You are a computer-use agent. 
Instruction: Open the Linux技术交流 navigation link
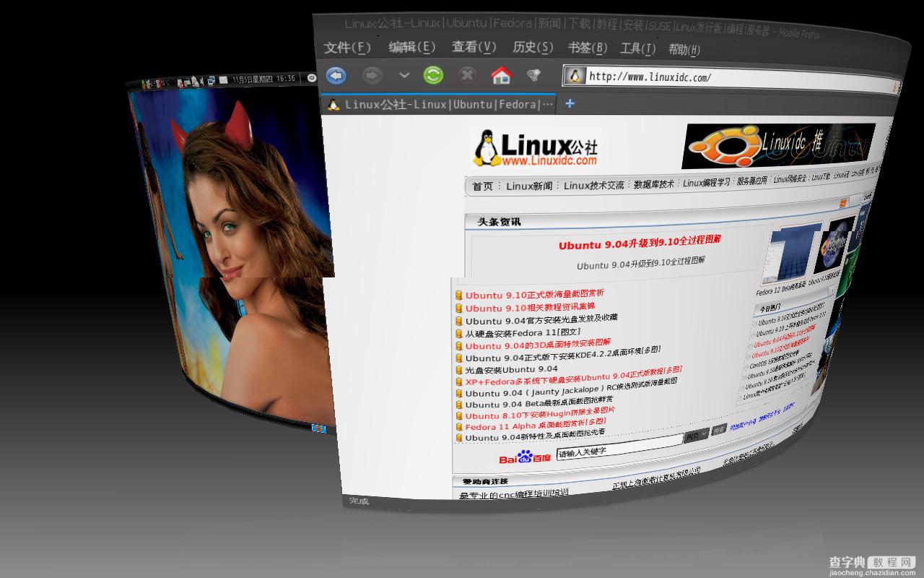point(594,185)
